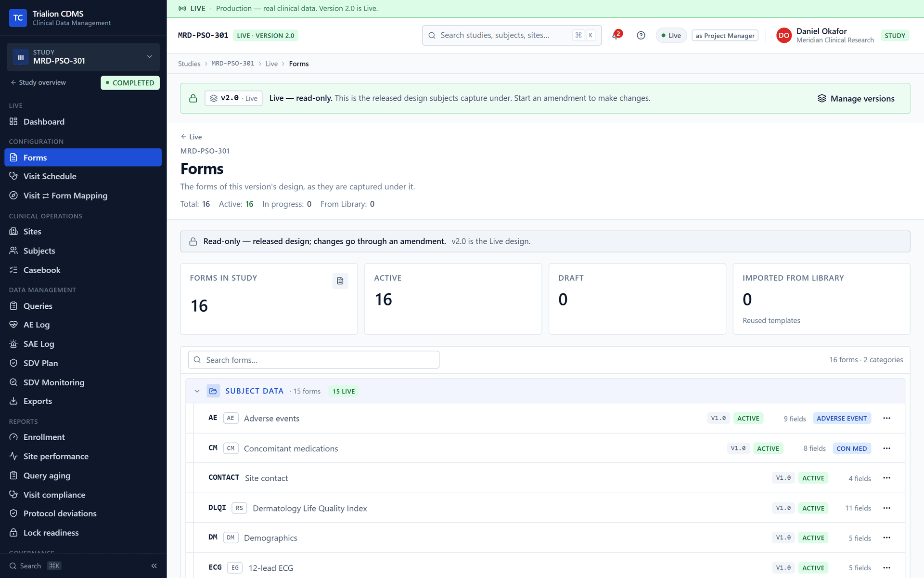Image resolution: width=924 pixels, height=578 pixels.
Task: Focus the Search studies, subjects, sites field
Action: pos(512,35)
